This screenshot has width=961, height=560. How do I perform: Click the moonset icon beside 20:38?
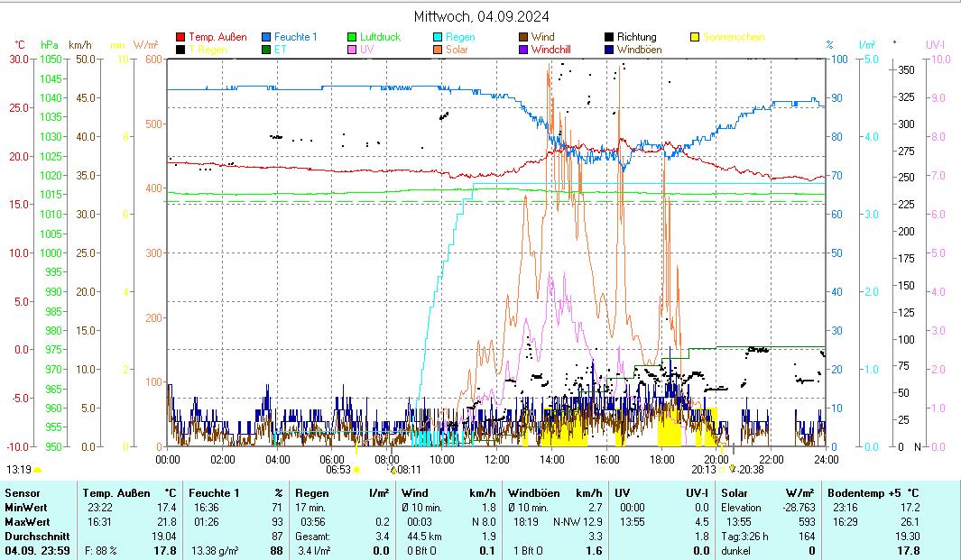[x=733, y=469]
